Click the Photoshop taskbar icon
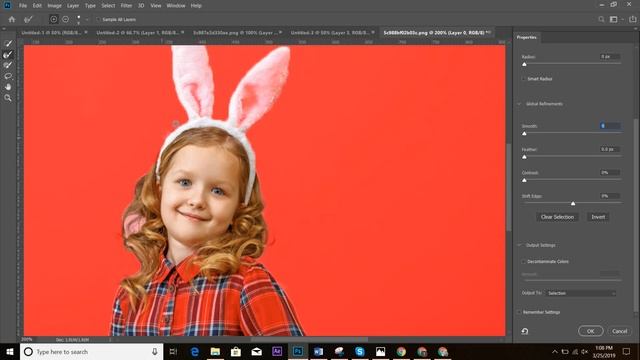640x360 pixels. pyautogui.click(x=298, y=351)
